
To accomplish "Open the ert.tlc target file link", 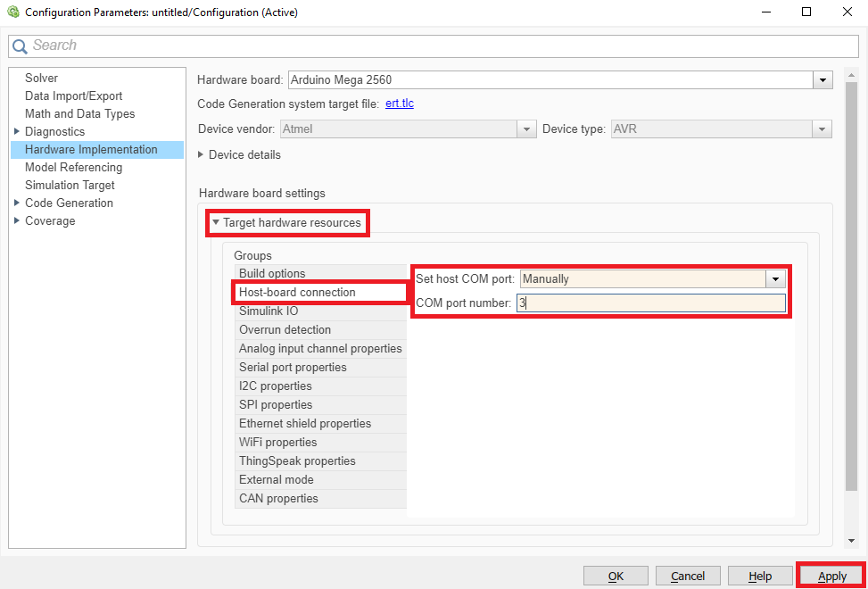I will pyautogui.click(x=399, y=104).
